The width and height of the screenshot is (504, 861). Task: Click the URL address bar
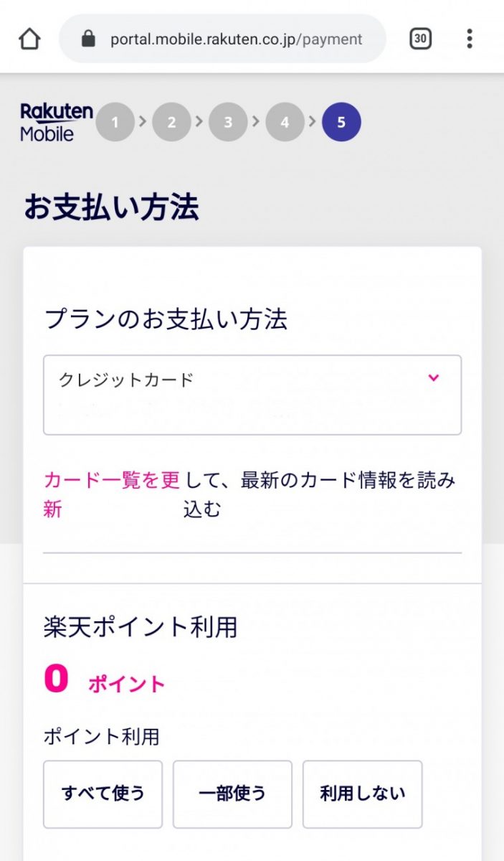[235, 39]
